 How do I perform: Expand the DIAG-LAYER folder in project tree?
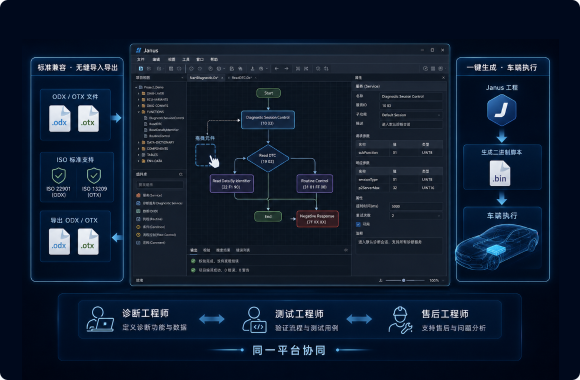coord(139,94)
